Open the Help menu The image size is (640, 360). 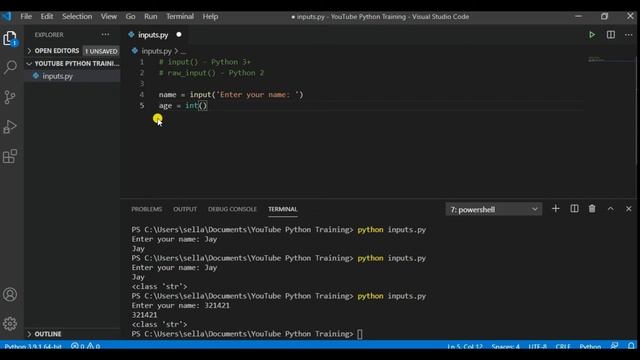(210, 16)
